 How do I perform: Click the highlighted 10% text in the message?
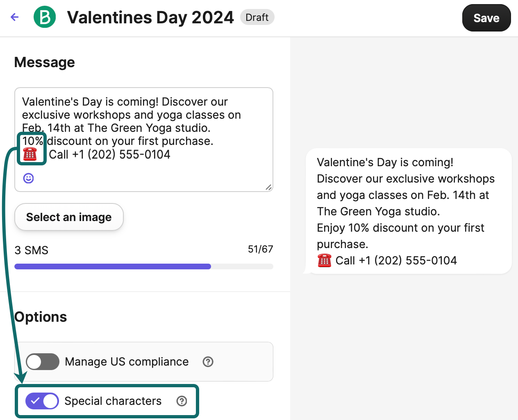tap(32, 141)
